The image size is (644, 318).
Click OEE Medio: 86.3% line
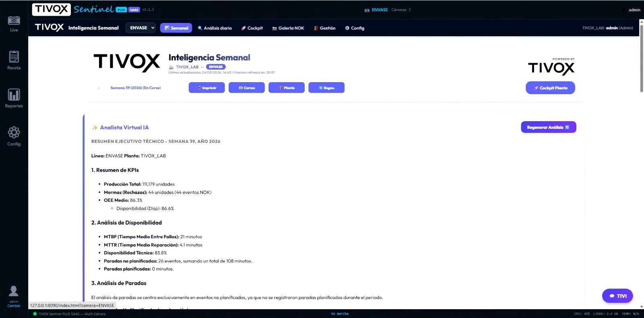[123, 200]
